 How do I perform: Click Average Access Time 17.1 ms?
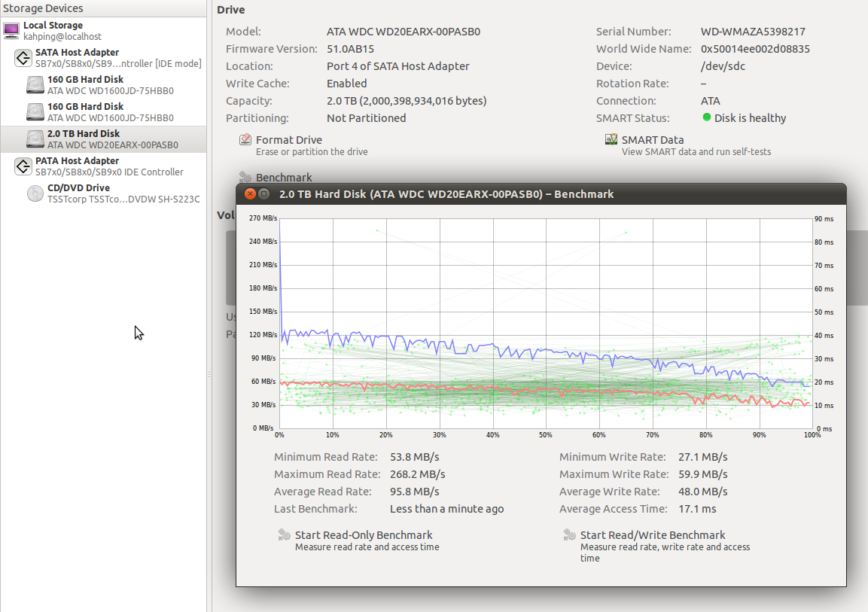[697, 509]
